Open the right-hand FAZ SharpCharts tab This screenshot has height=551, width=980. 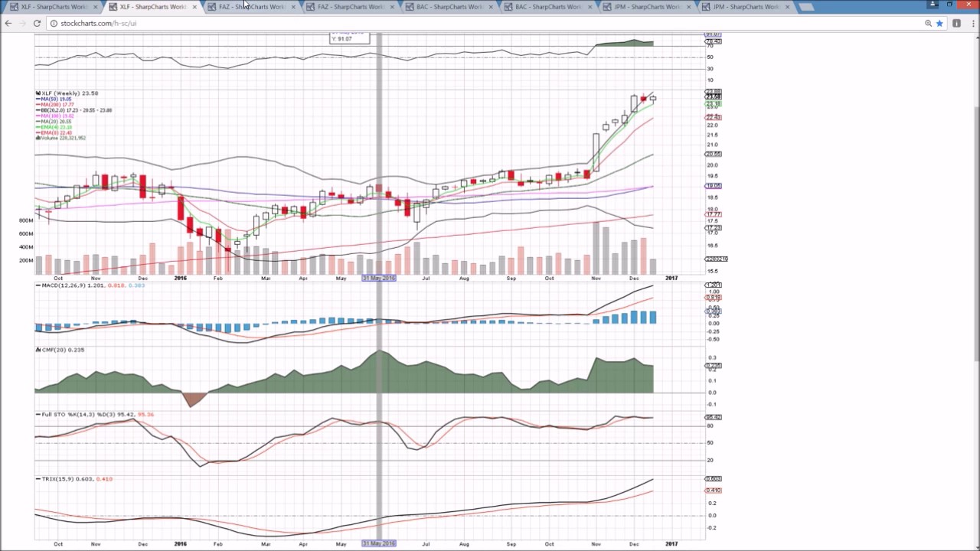(x=351, y=7)
